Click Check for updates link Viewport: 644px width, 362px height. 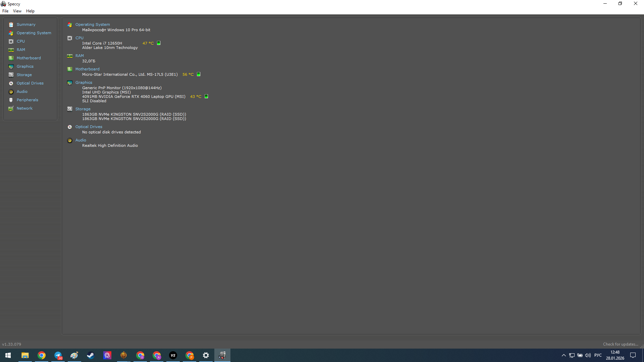pyautogui.click(x=620, y=344)
